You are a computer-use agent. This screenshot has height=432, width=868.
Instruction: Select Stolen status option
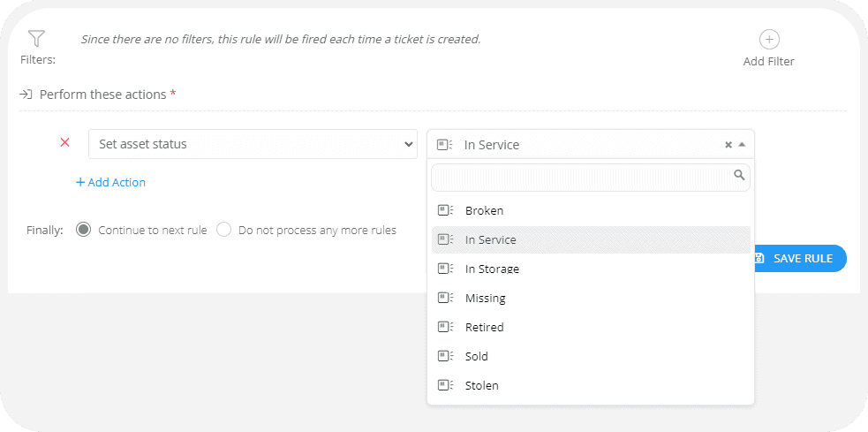tap(591, 385)
